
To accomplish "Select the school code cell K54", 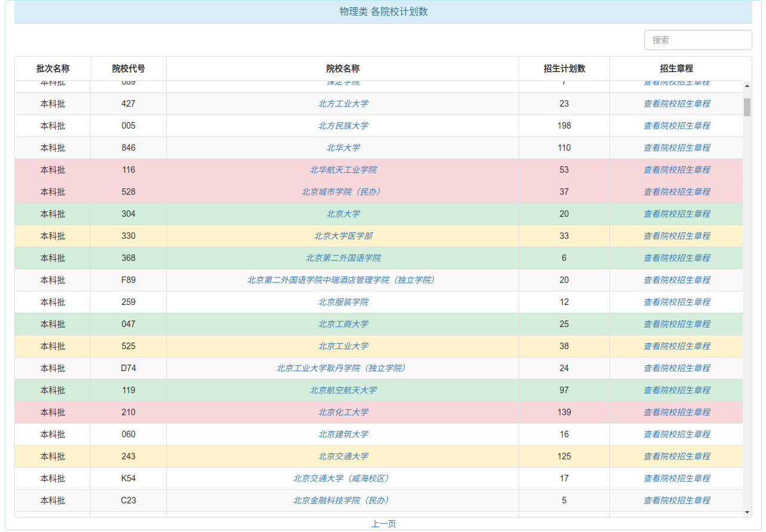I will [x=129, y=478].
